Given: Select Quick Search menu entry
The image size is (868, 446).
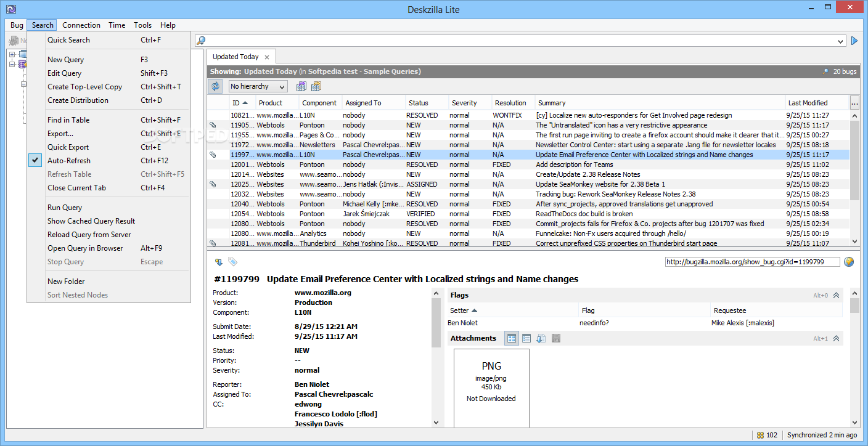Looking at the screenshot, I should 108,40.
